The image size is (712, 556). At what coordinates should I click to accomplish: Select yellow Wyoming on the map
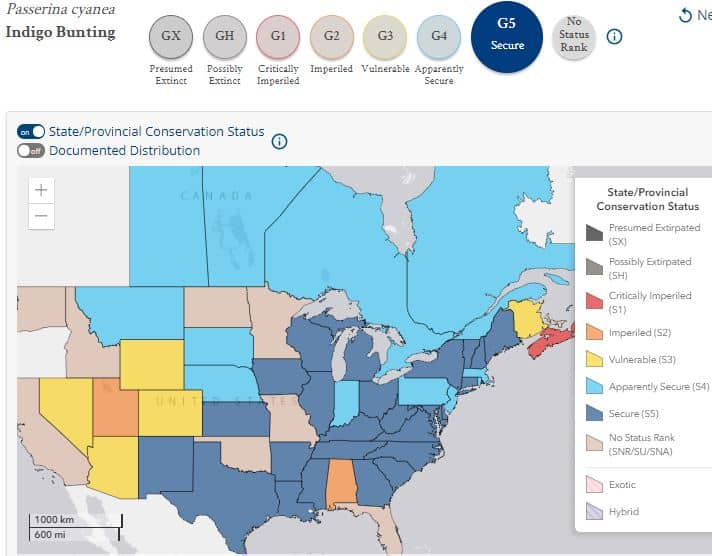point(152,364)
